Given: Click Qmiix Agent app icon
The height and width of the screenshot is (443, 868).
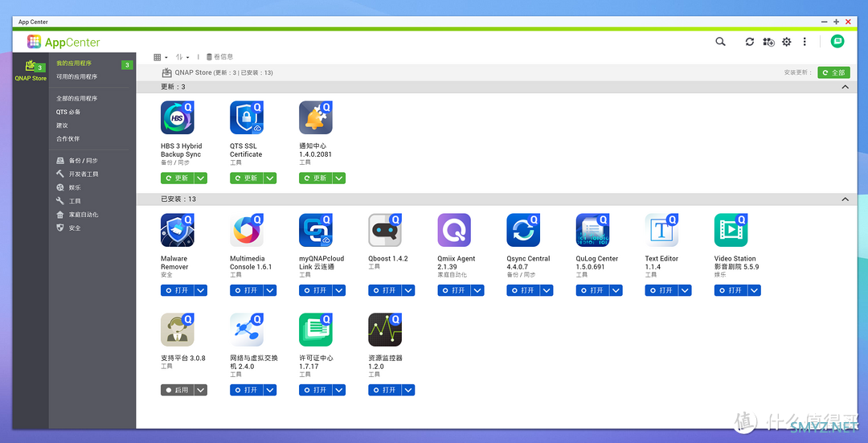Looking at the screenshot, I should pos(454,230).
